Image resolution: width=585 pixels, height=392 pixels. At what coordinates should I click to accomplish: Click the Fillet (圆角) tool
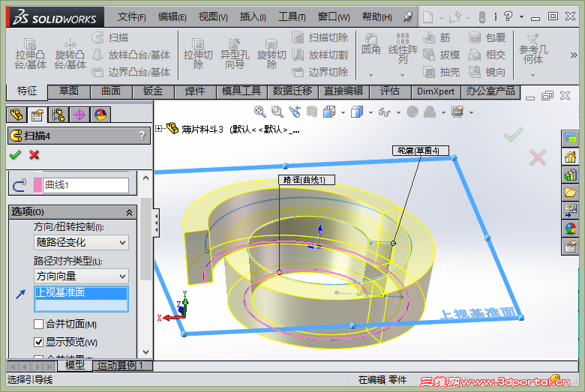tap(370, 44)
